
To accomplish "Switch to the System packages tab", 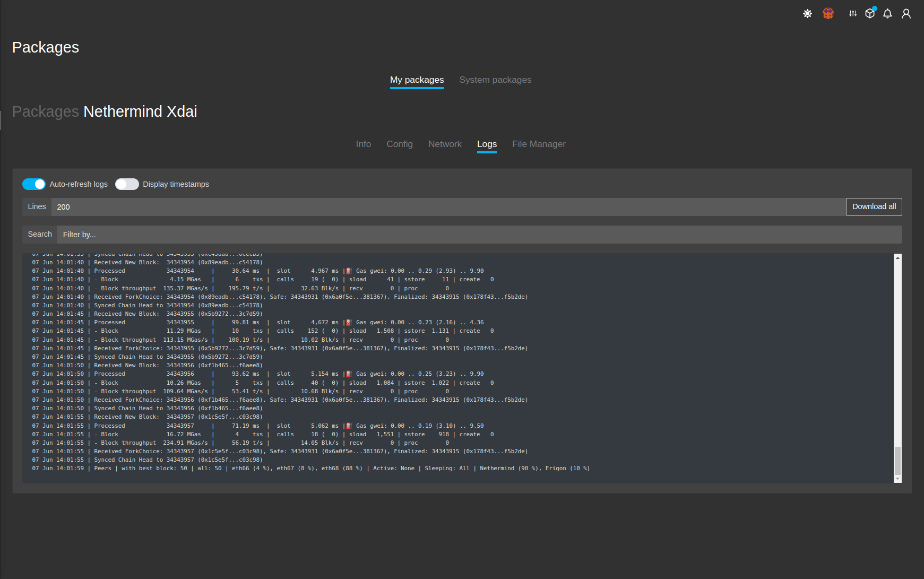I will 495,80.
